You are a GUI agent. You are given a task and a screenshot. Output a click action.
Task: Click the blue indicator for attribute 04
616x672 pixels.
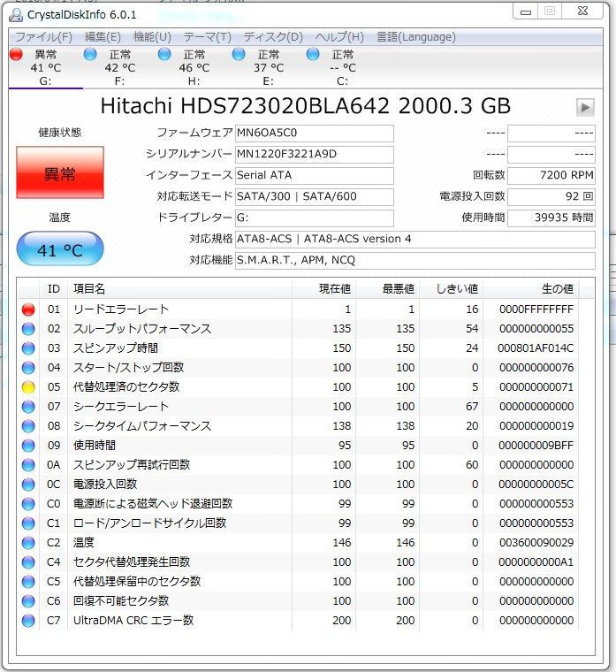click(x=28, y=368)
